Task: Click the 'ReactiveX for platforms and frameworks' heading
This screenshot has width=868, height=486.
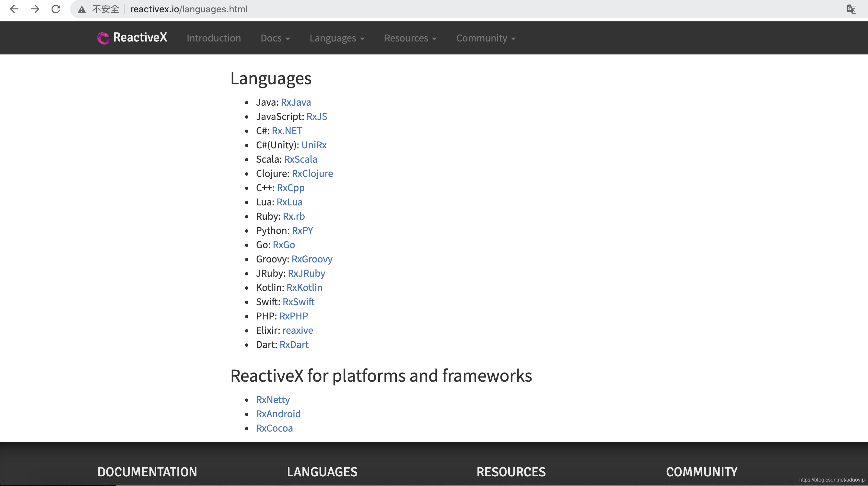Action: 381,376
